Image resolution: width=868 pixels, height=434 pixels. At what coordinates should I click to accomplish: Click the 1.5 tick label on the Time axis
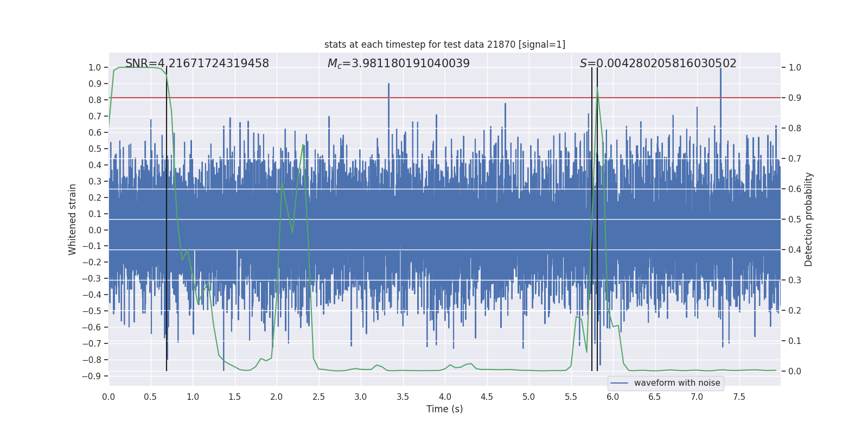coord(234,397)
